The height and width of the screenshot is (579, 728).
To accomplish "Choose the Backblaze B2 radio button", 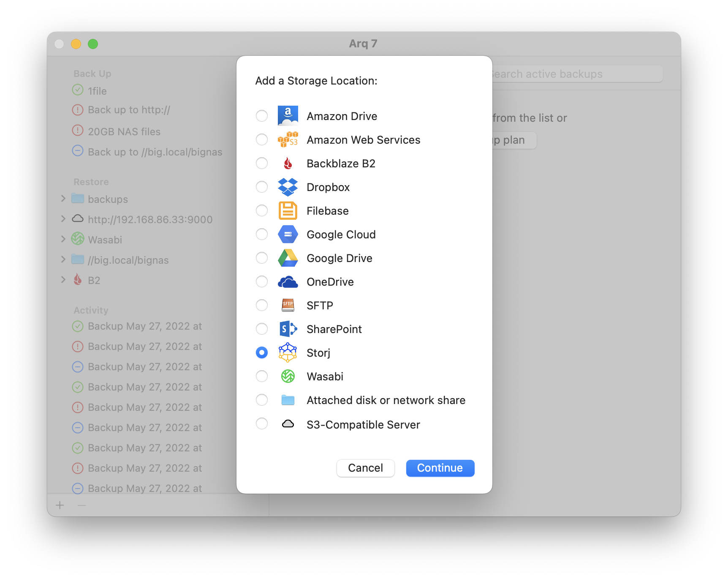I will [262, 163].
